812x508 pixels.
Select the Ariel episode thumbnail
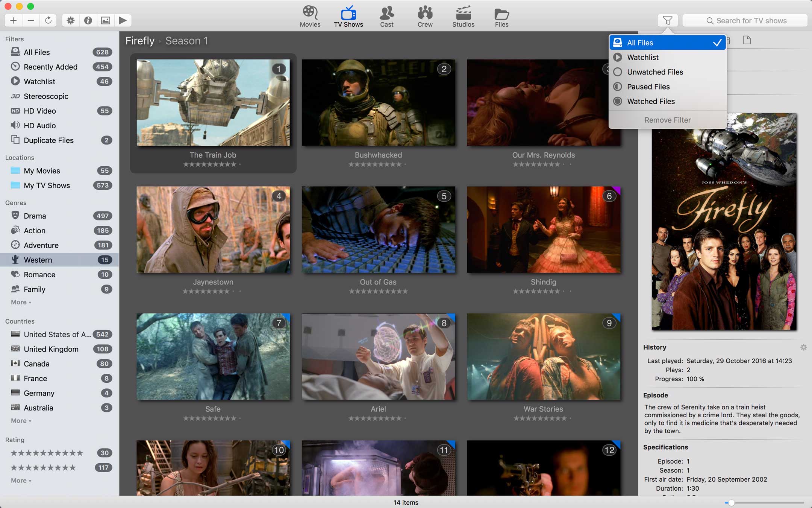379,357
